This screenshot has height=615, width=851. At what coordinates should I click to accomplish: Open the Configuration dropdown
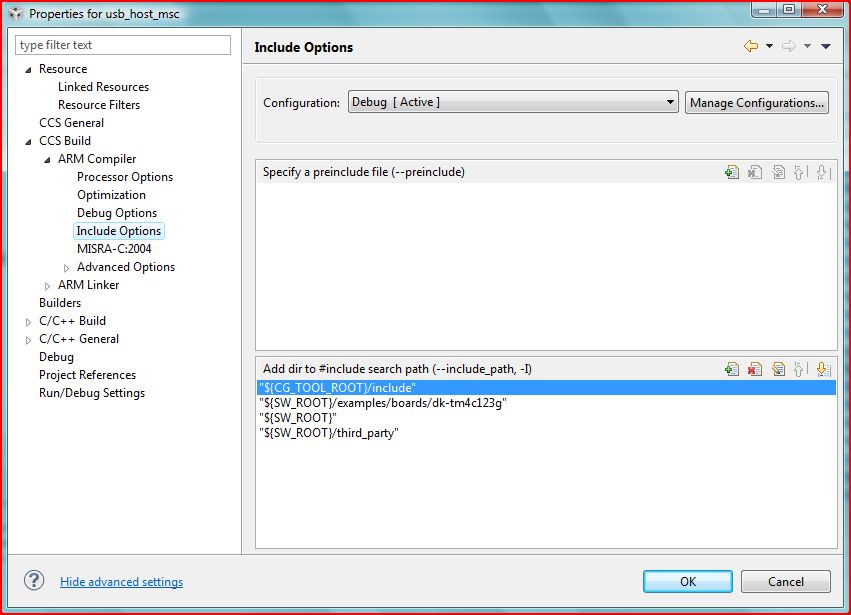pos(513,102)
